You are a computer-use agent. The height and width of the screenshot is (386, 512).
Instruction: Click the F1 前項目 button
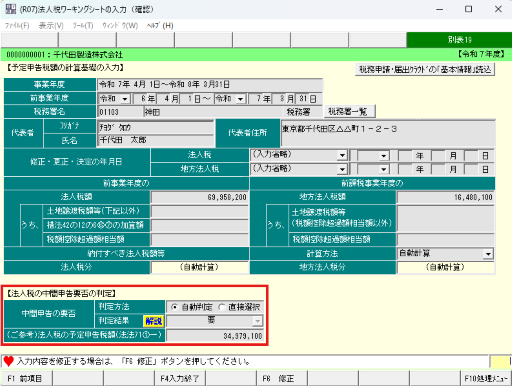pos(26,378)
